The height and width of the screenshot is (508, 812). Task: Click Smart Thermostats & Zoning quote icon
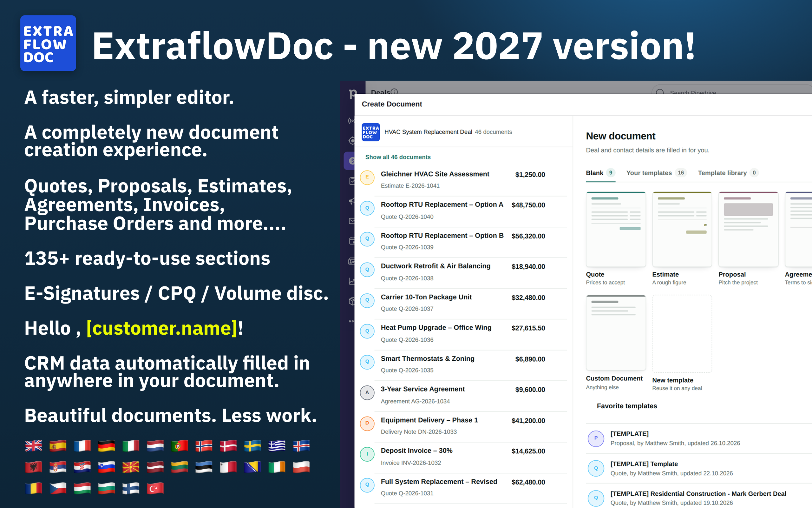367,362
